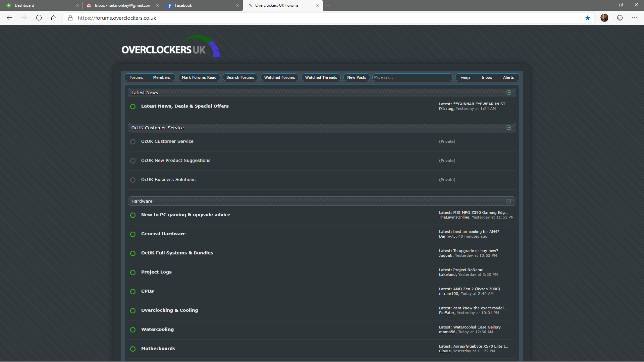Viewport: 644px width, 362px height.
Task: Open the Project Logs forum
Action: [156, 272]
